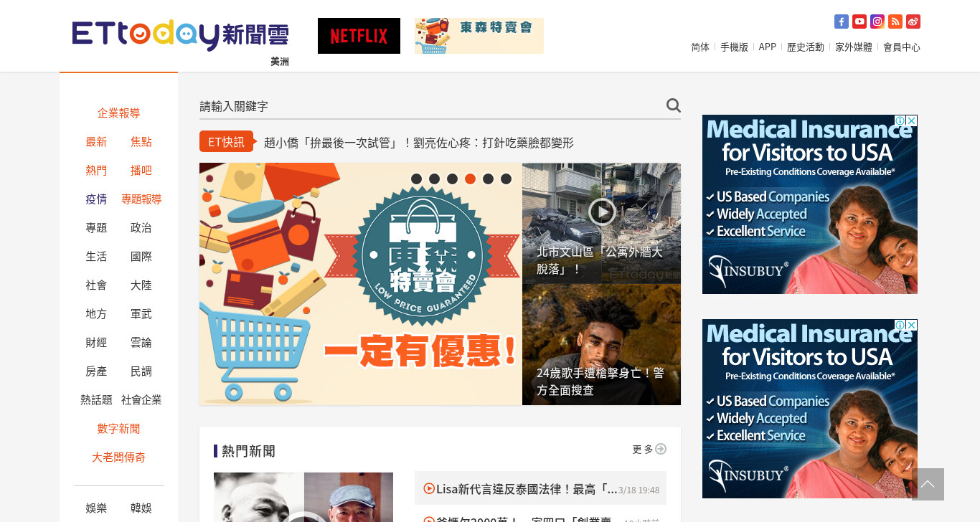Open the 趙小僑 breaking news headline

(x=419, y=143)
